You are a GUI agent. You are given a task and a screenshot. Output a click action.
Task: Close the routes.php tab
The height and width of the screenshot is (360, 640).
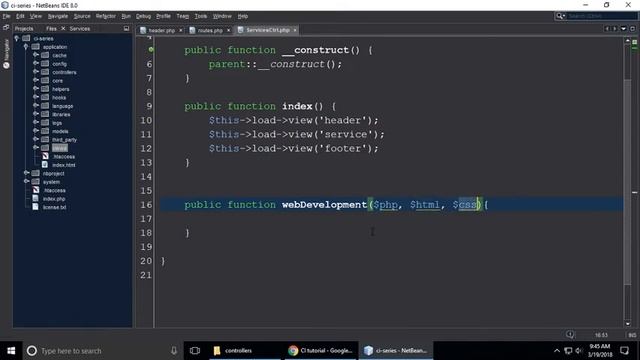[x=229, y=30]
